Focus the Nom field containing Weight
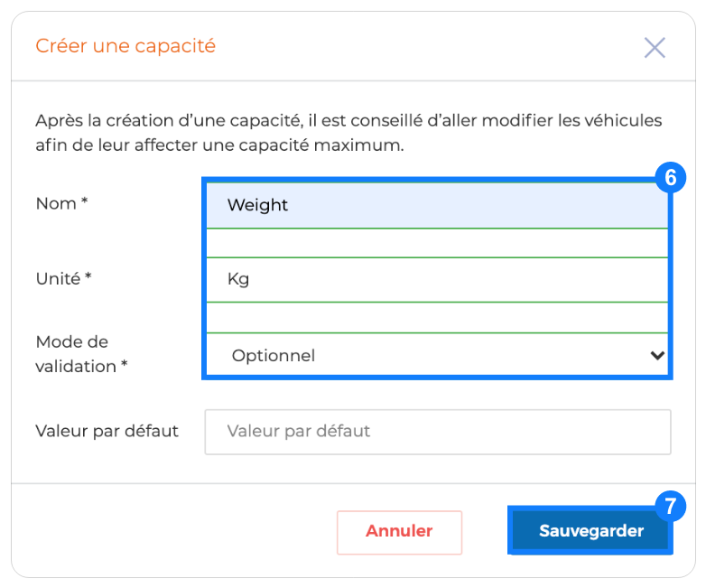The image size is (706, 588). click(437, 205)
